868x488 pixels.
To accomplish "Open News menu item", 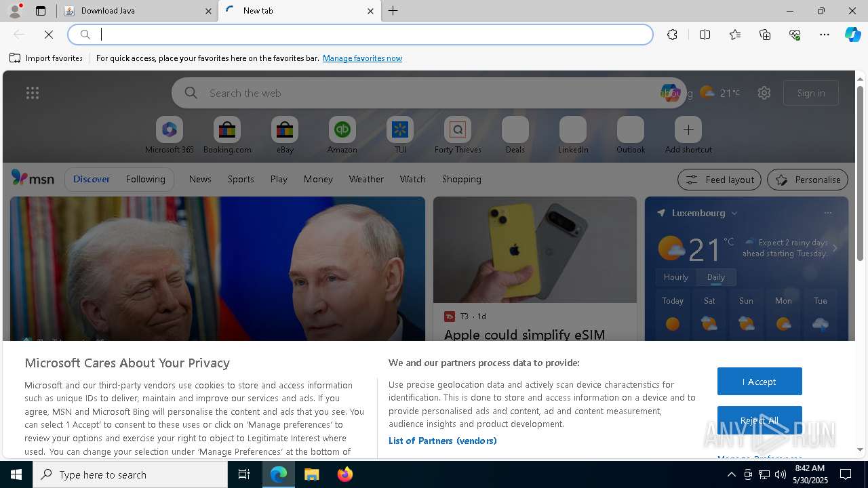I will click(x=200, y=179).
